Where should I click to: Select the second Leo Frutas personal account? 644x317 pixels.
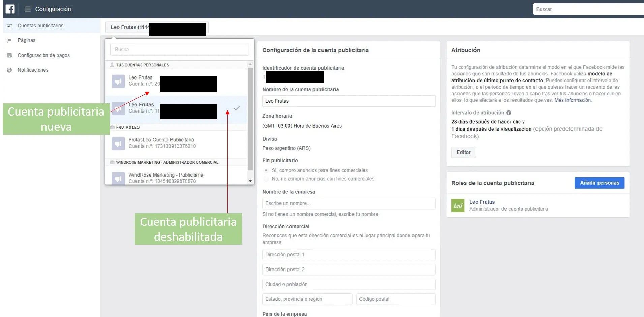(176, 109)
